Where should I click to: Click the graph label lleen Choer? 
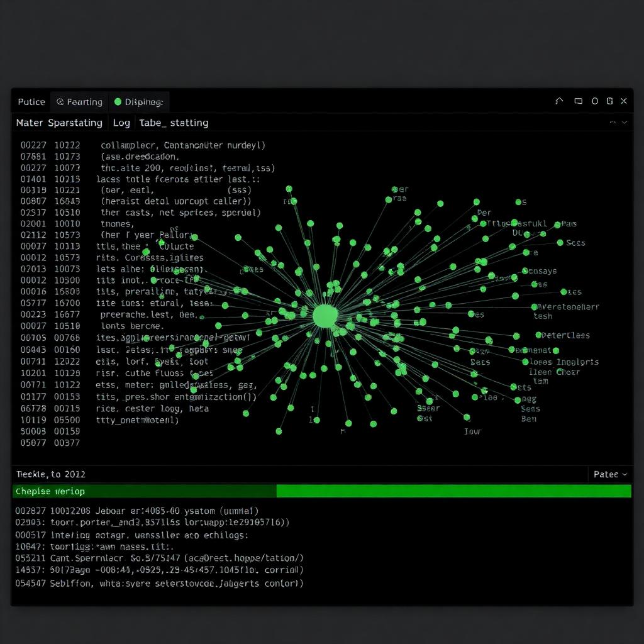(554, 372)
